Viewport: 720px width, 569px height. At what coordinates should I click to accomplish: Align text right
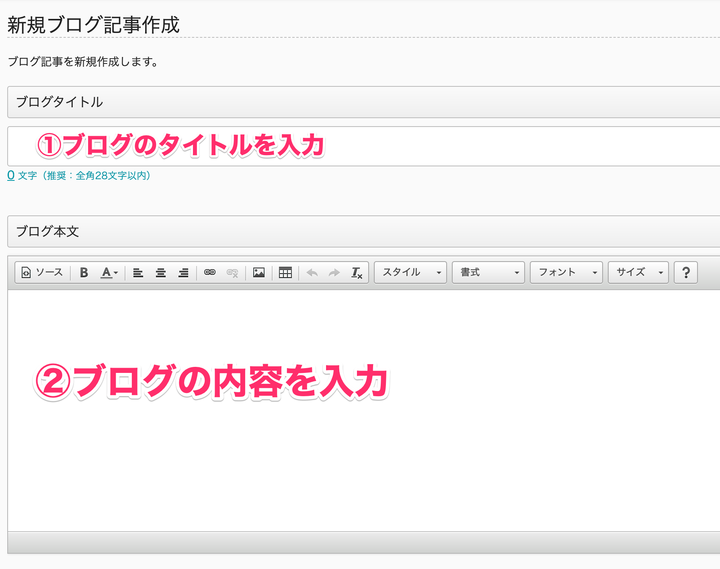point(183,272)
